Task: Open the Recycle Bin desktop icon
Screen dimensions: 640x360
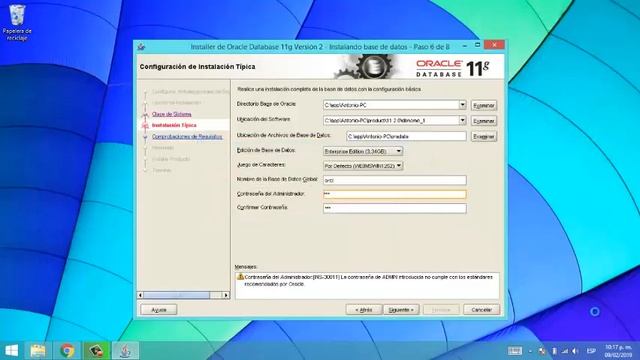Action: [x=17, y=22]
